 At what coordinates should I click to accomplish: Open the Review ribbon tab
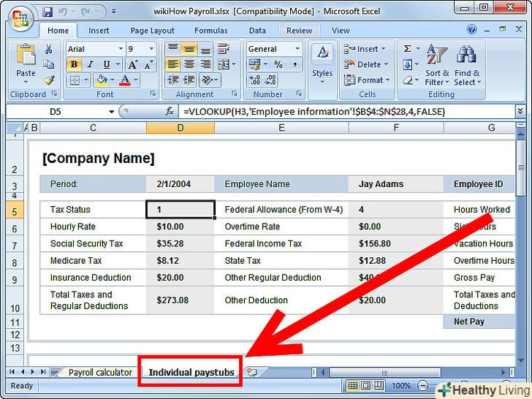tap(300, 31)
